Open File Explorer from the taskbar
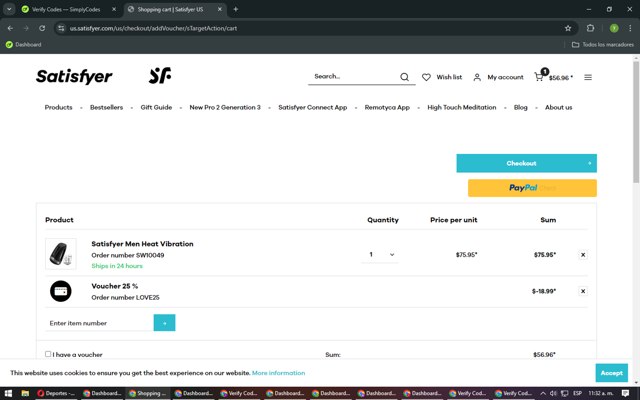Image resolution: width=640 pixels, height=400 pixels. click(x=25, y=393)
